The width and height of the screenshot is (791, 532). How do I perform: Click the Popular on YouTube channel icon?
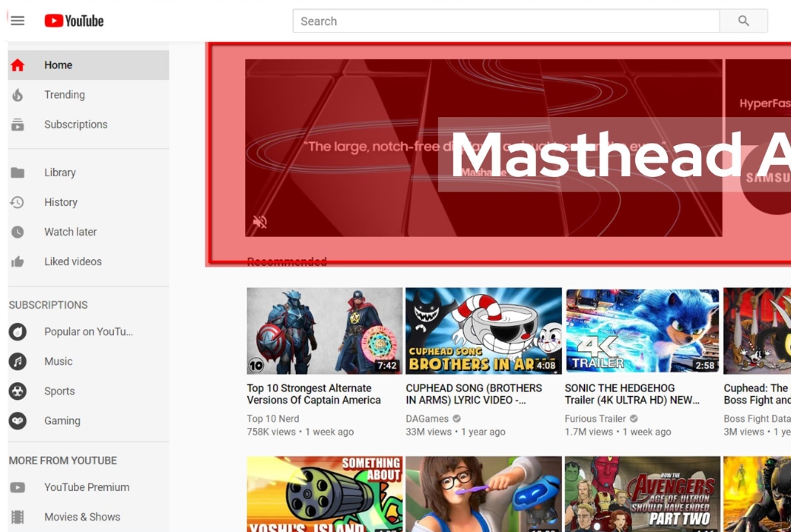coord(17,332)
